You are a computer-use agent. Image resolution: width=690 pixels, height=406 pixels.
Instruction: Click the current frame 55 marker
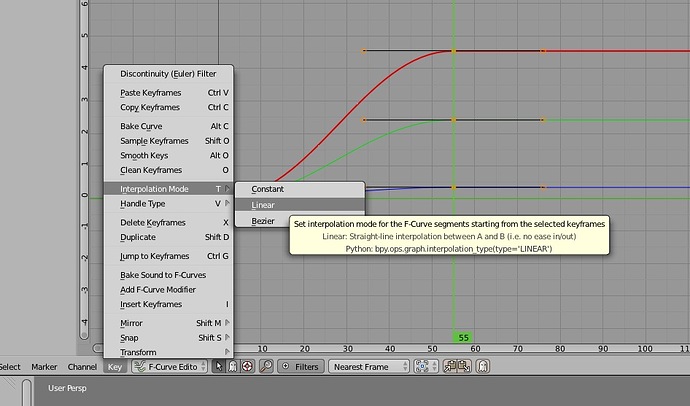463,337
